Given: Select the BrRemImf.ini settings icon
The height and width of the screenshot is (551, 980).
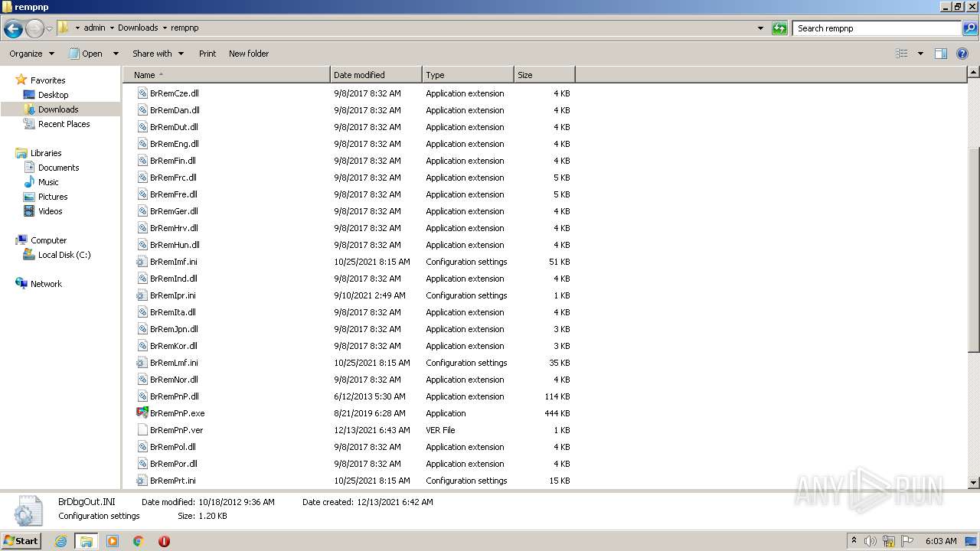Looking at the screenshot, I should [142, 262].
